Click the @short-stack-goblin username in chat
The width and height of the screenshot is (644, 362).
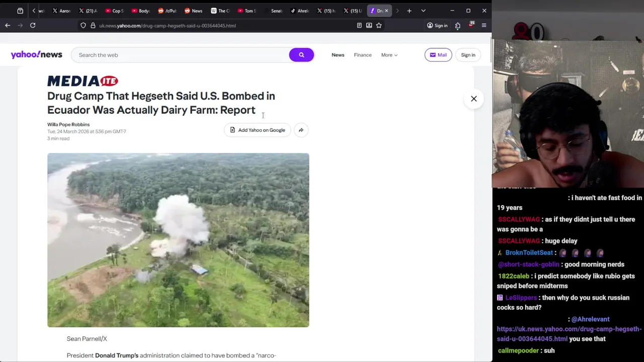pyautogui.click(x=528, y=264)
